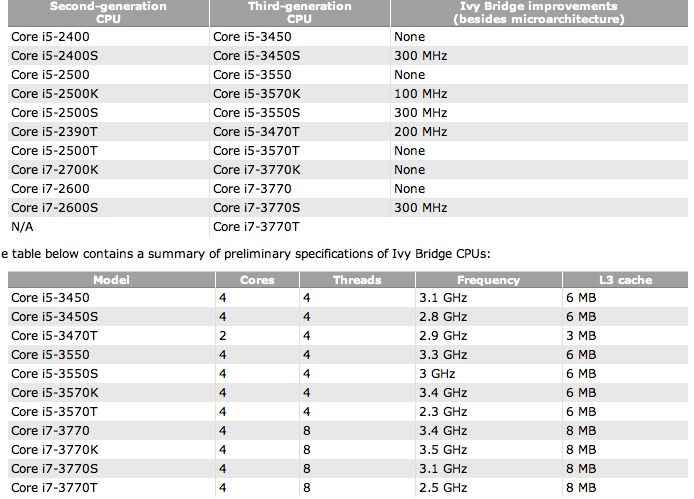Click "3.1 GHz" in the Core i5-3450 row

(443, 298)
